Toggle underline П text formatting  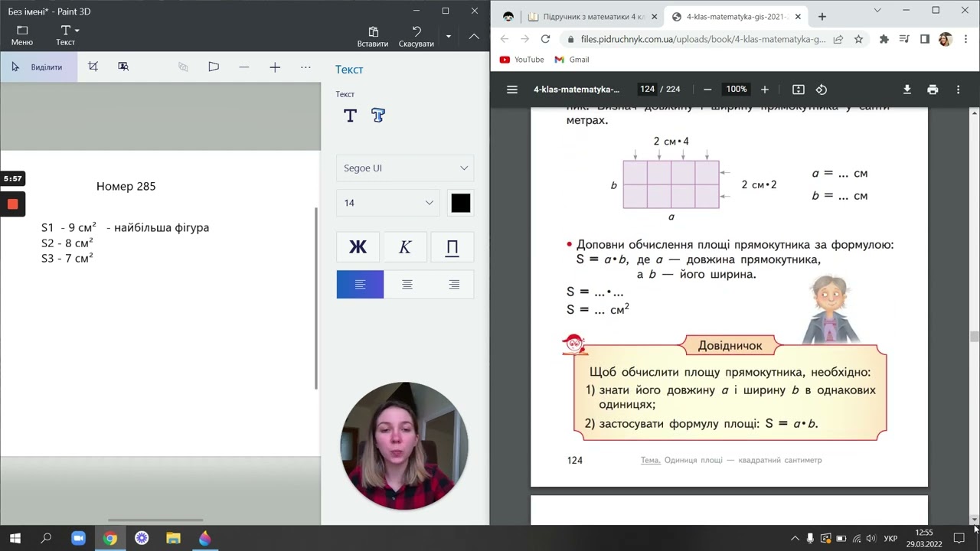pos(452,246)
